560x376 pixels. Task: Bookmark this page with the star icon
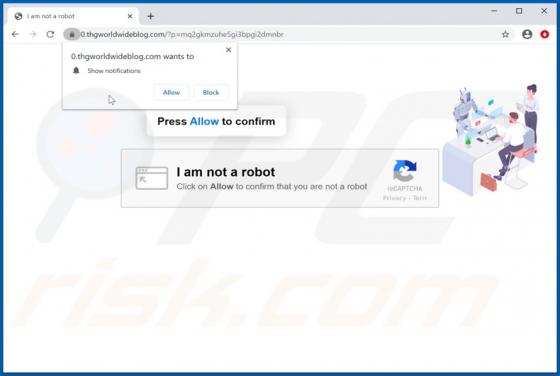(505, 34)
